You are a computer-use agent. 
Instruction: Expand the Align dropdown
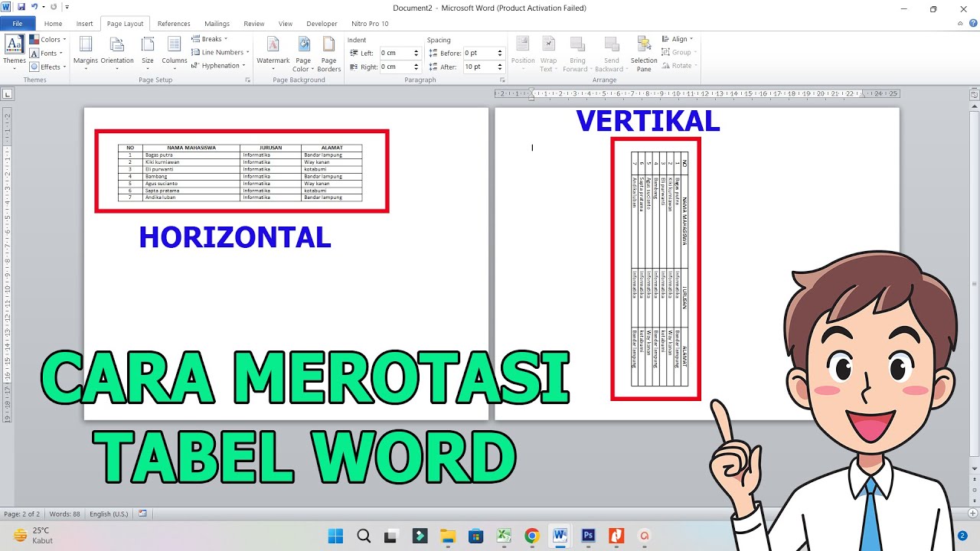(x=678, y=39)
